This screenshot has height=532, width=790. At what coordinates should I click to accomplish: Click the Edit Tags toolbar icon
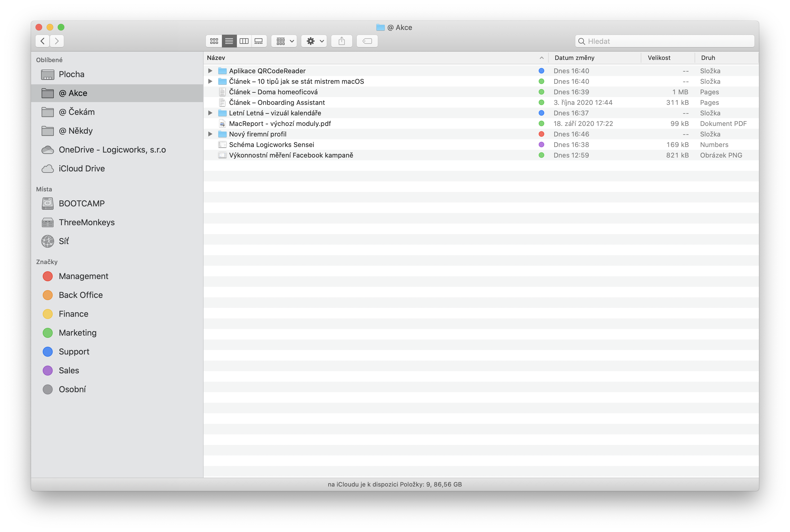(x=367, y=41)
